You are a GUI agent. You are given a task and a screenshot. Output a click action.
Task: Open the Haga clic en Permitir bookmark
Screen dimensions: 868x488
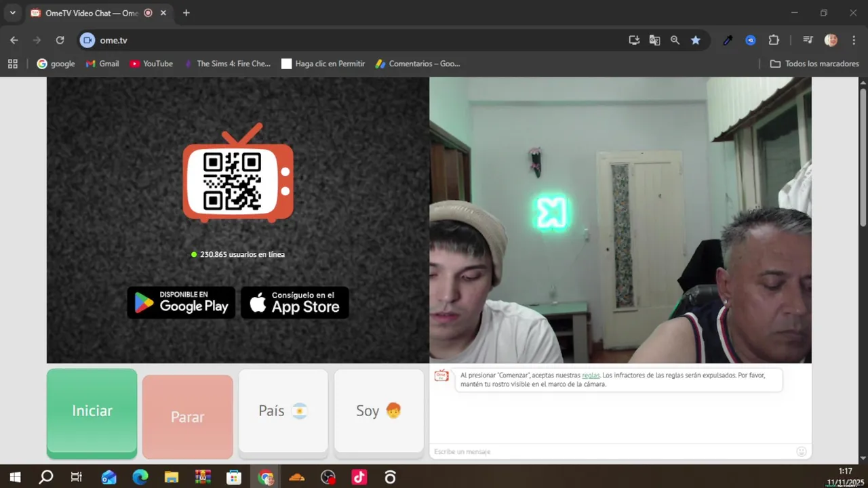[x=323, y=64]
